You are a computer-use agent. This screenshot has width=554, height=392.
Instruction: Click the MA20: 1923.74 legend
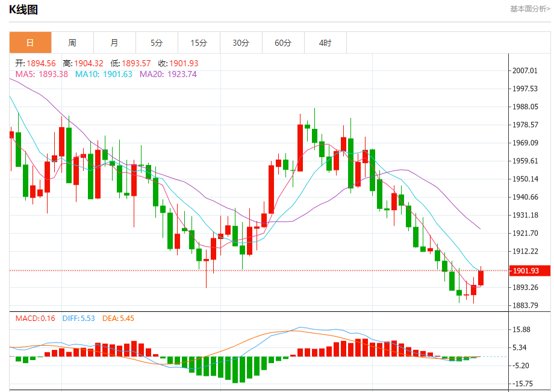[x=168, y=74]
